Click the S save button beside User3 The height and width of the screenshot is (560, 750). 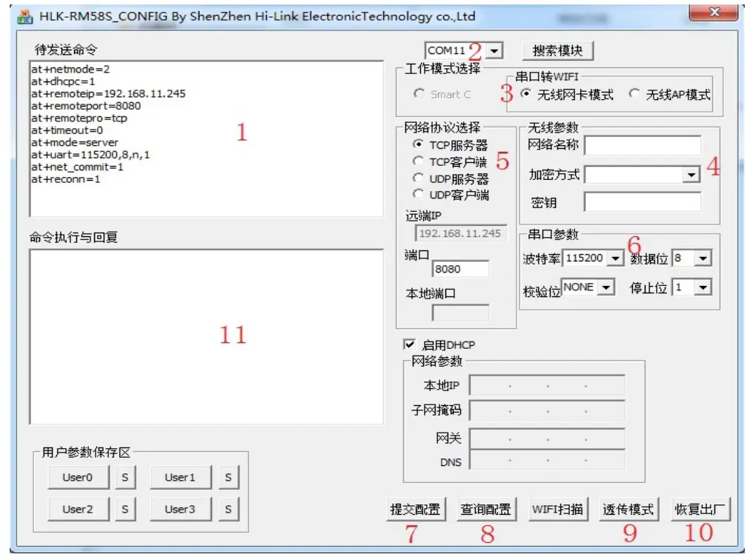[x=229, y=510]
